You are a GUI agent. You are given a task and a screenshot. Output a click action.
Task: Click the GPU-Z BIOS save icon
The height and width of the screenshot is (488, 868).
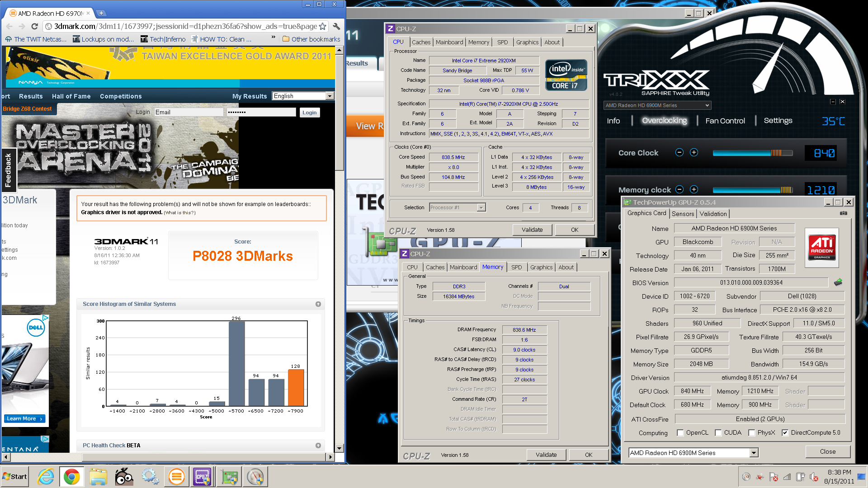(838, 282)
